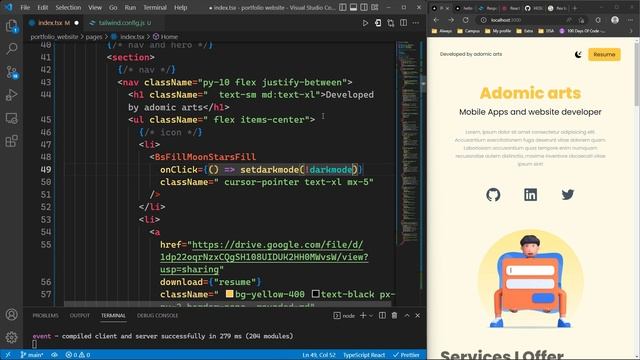Switch to the OUTPUT panel tab

tap(80, 316)
